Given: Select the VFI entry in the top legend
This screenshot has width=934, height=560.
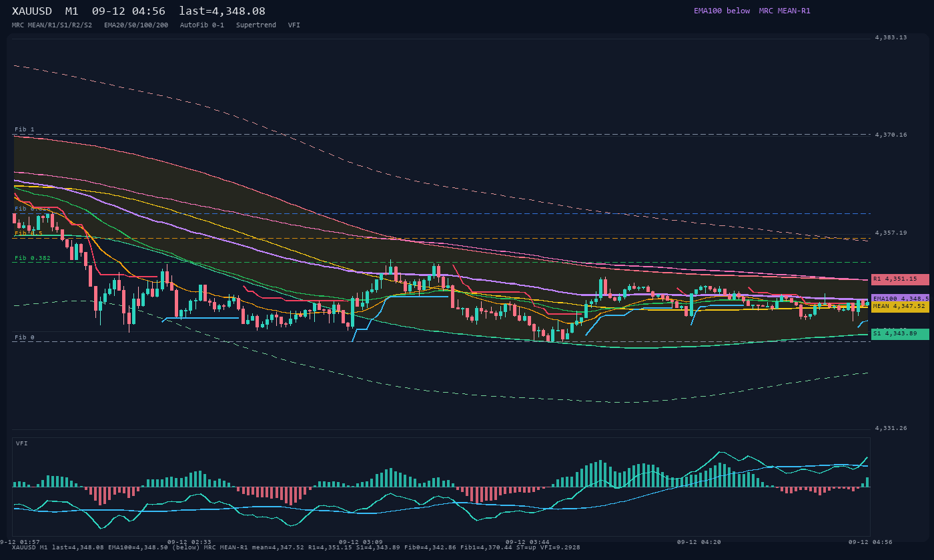Looking at the screenshot, I should [x=294, y=25].
